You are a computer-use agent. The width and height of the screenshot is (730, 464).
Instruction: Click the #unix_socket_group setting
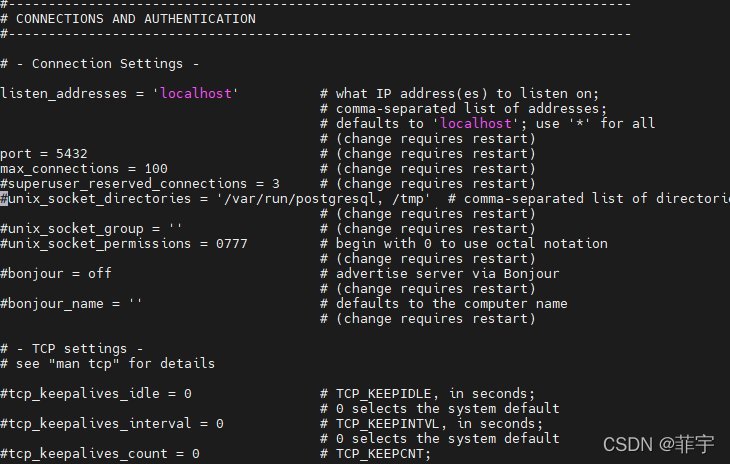[92, 229]
